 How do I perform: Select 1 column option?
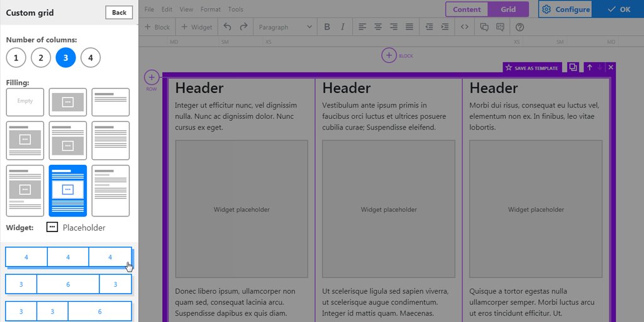tap(16, 57)
